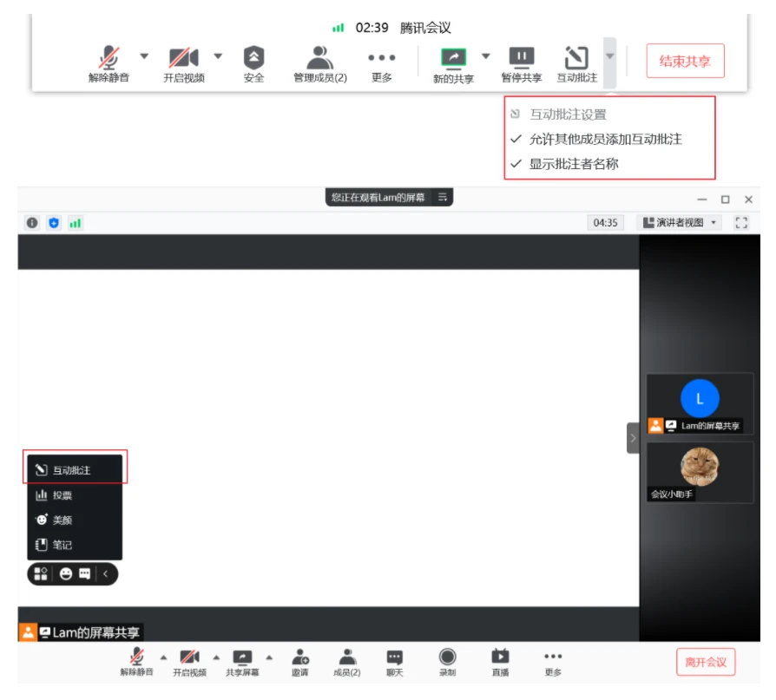Open the 演讲者视图 layout dropdown
776x700 pixels.
pos(680,223)
